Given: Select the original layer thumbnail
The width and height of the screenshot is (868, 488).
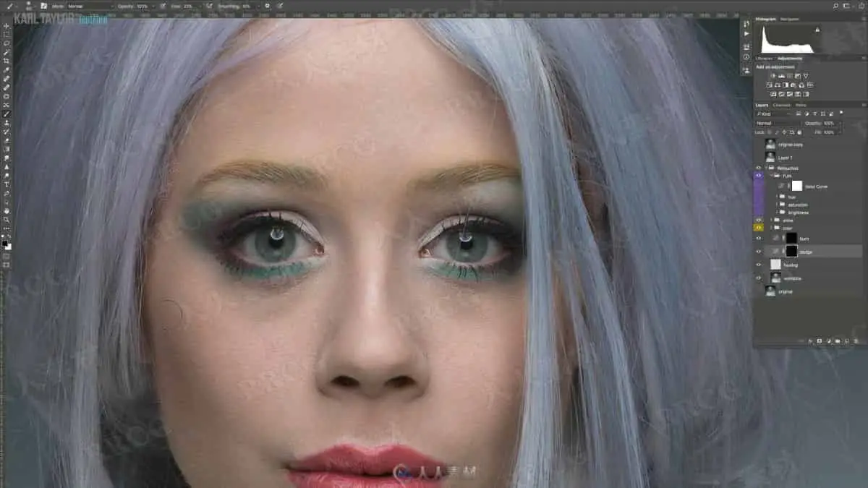Looking at the screenshot, I should tap(770, 291).
